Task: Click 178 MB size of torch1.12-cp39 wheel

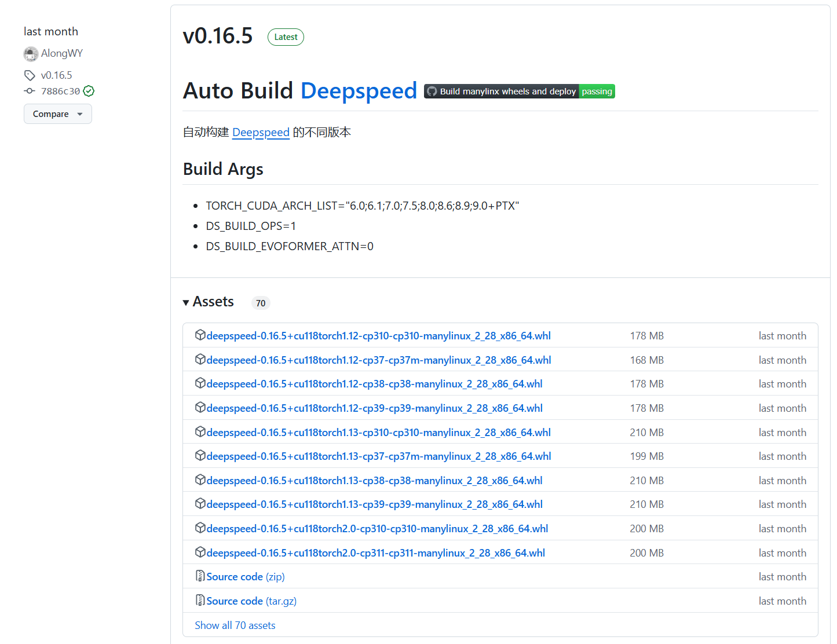Action: [647, 408]
